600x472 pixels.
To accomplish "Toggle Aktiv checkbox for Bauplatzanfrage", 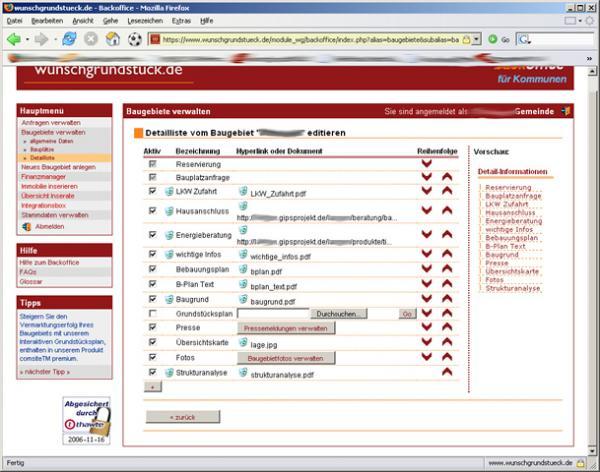I will point(152,177).
